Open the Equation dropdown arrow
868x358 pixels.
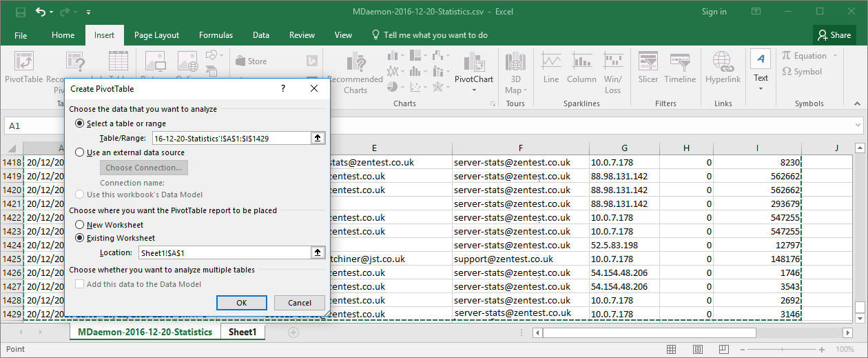point(836,56)
